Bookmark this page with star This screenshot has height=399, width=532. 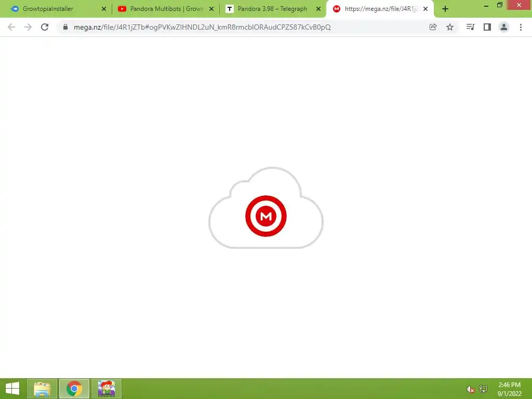(x=450, y=27)
